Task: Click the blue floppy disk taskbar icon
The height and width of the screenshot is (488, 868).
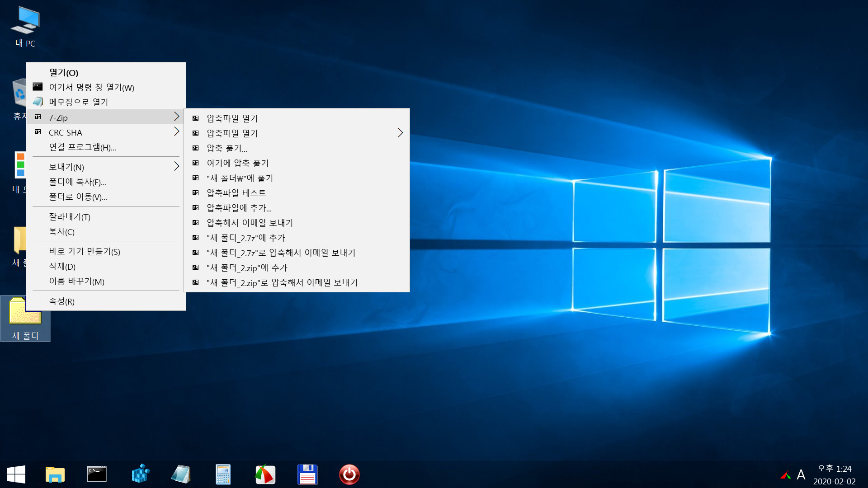Action: 307,474
